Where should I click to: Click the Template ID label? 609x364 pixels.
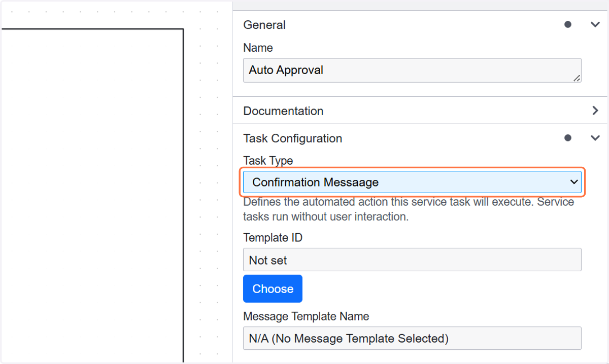pyautogui.click(x=273, y=238)
